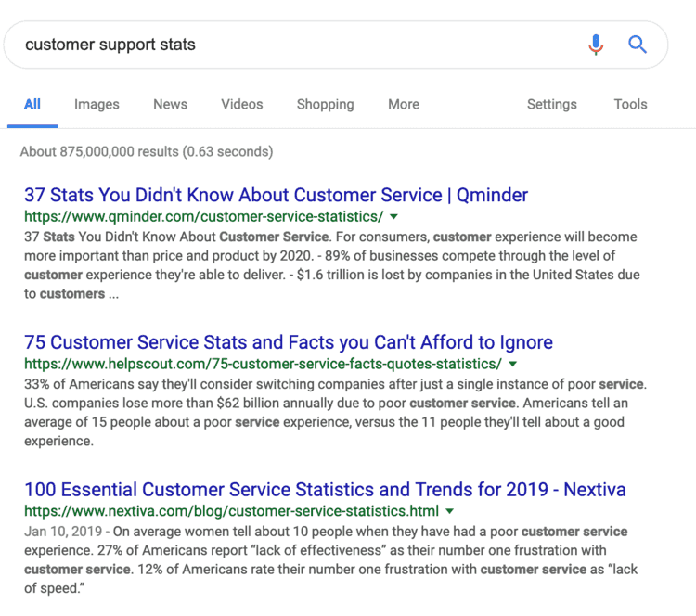
Task: Open the News results tab
Action: click(170, 105)
